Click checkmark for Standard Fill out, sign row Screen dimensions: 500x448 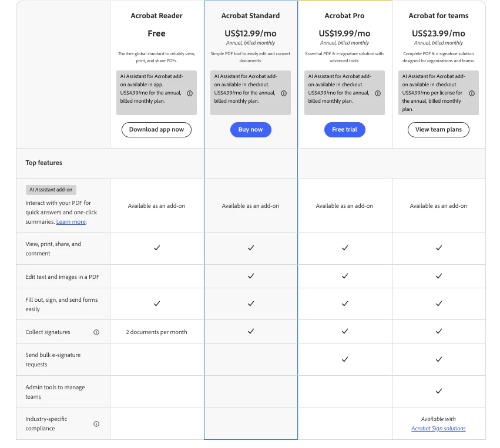pos(251,304)
